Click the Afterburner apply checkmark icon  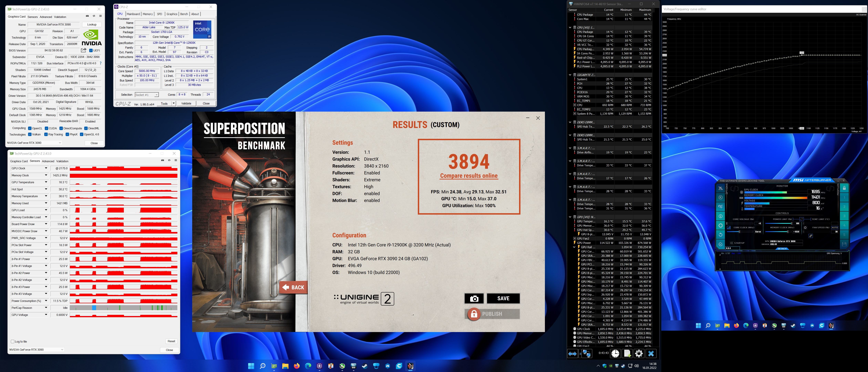(720, 244)
